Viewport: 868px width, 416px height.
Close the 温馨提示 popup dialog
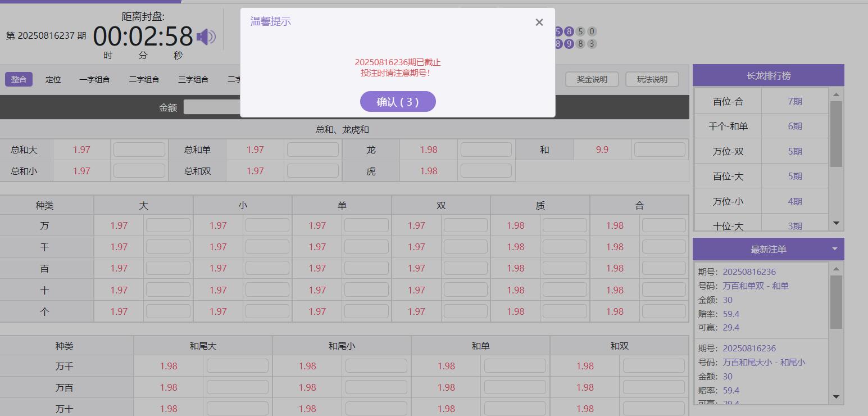coord(538,22)
